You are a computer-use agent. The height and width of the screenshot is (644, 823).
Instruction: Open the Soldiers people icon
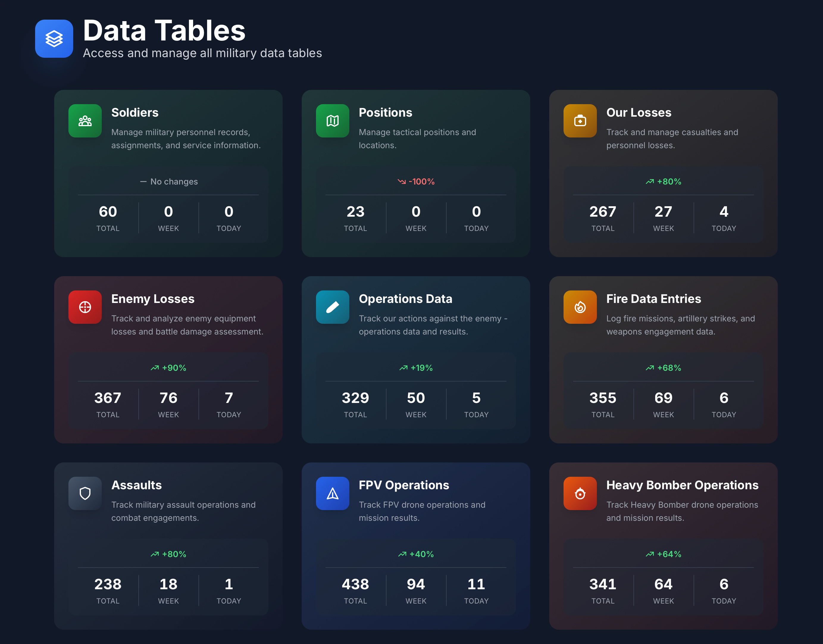pos(85,121)
